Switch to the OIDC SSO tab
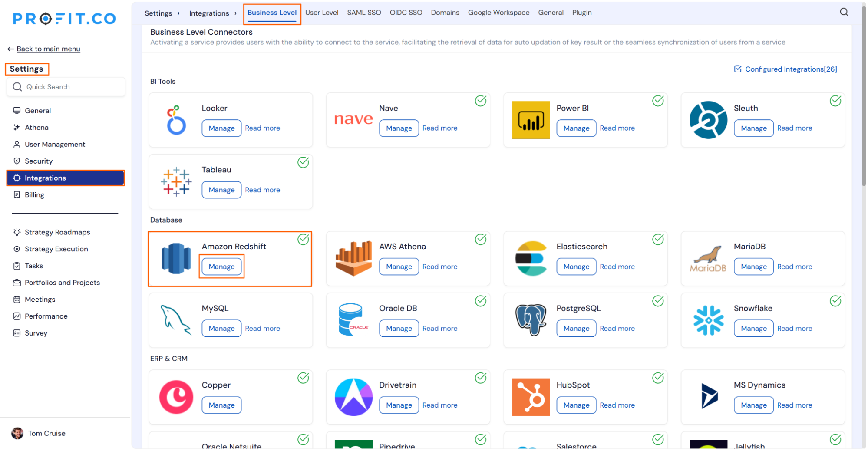Screen dimensions: 868x451 click(x=406, y=13)
